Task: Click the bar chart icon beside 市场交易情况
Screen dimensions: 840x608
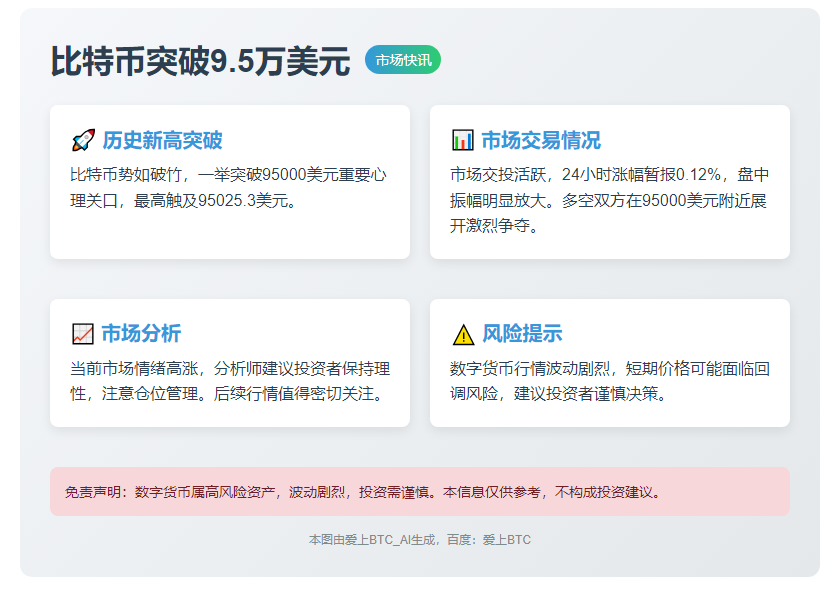Action: point(462,140)
